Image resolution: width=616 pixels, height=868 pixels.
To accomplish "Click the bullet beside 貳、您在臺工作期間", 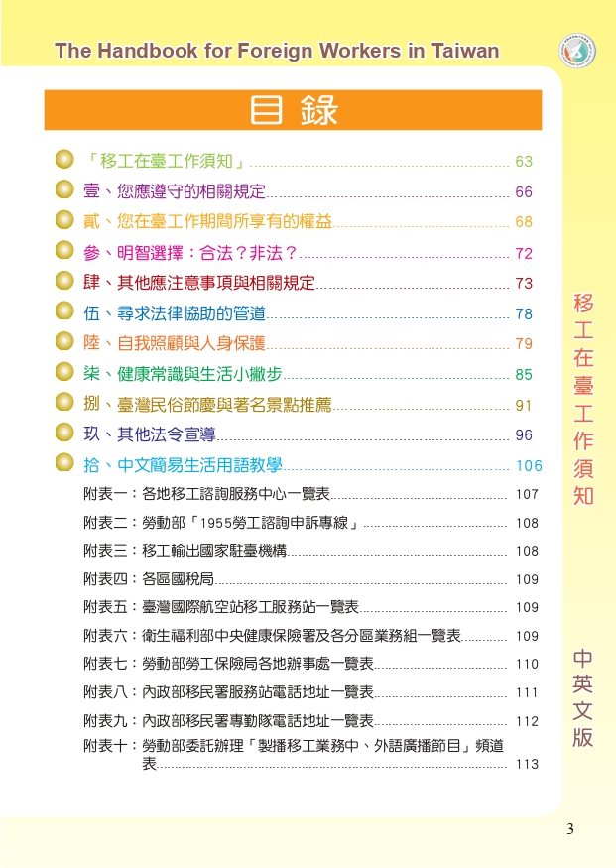I will click(x=64, y=220).
